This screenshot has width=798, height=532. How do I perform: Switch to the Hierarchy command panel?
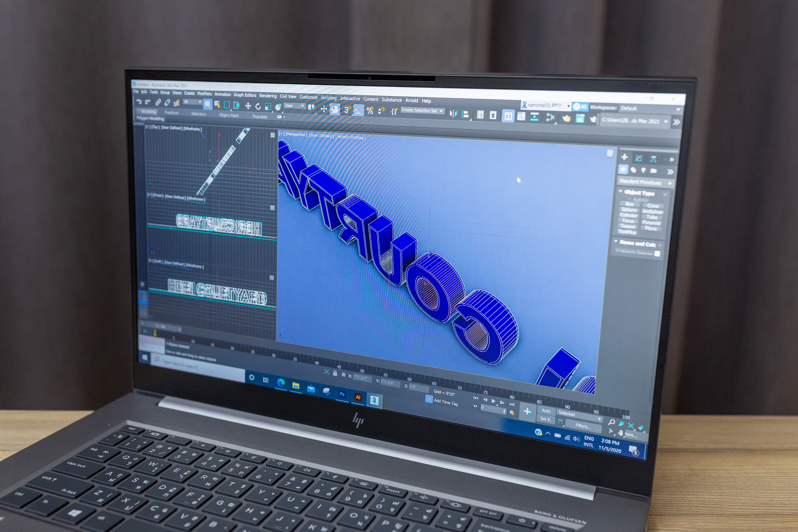click(653, 159)
